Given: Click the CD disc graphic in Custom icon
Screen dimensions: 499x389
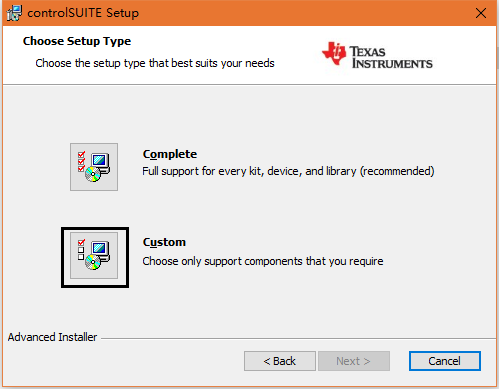Looking at the screenshot, I should coord(93,262).
